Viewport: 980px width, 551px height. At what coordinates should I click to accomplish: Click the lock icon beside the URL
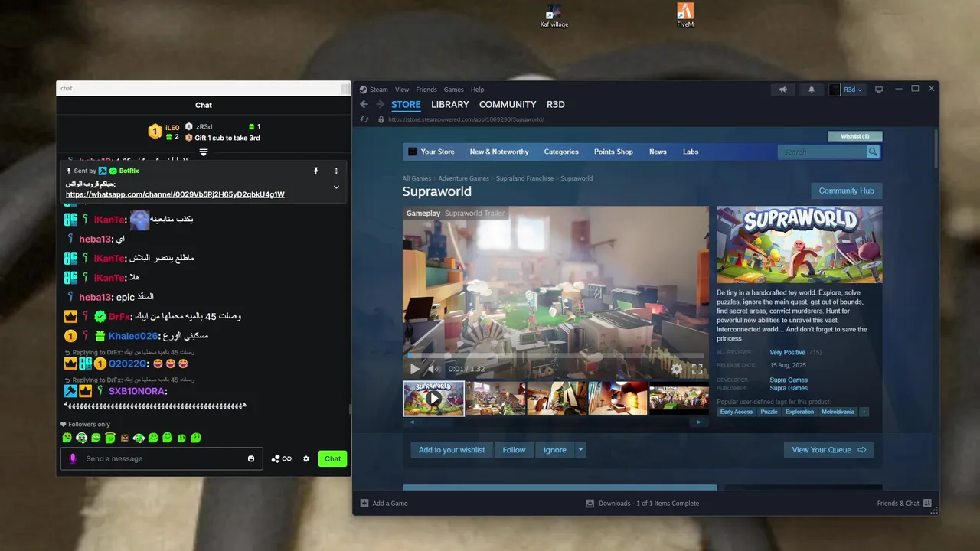point(381,119)
